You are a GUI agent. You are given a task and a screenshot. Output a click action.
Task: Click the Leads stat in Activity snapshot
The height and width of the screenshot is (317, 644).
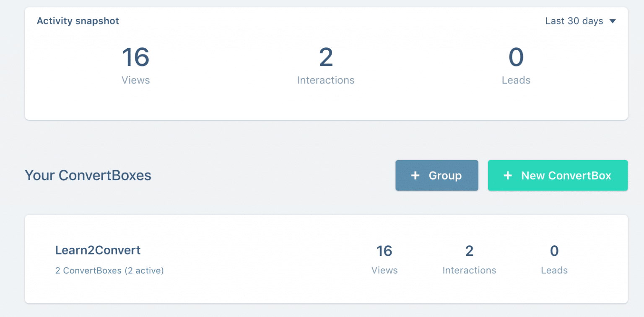tap(516, 57)
